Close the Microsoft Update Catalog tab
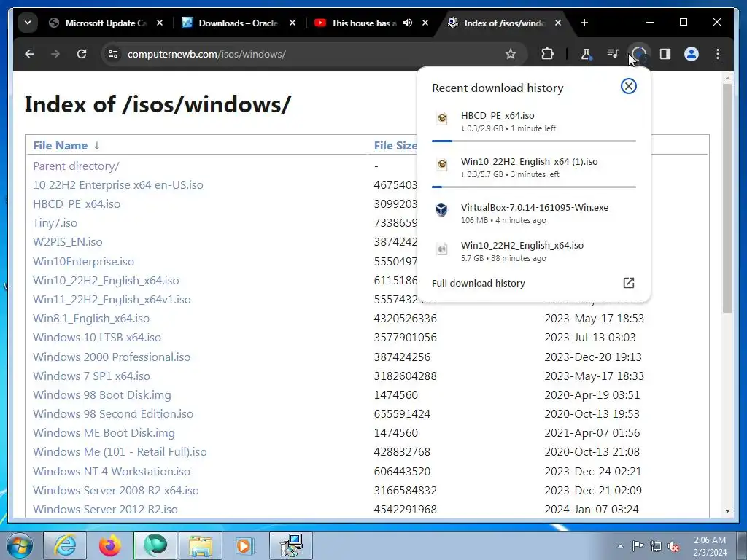 [160, 23]
